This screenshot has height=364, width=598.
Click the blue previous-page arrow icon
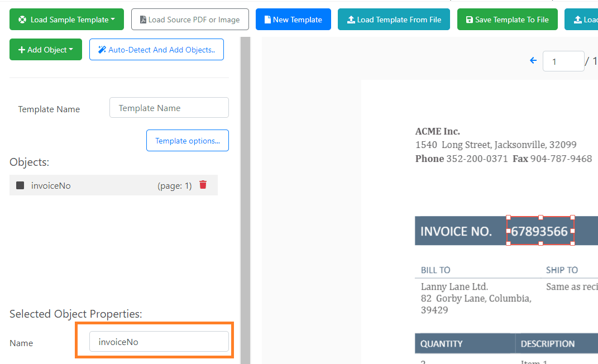point(533,60)
